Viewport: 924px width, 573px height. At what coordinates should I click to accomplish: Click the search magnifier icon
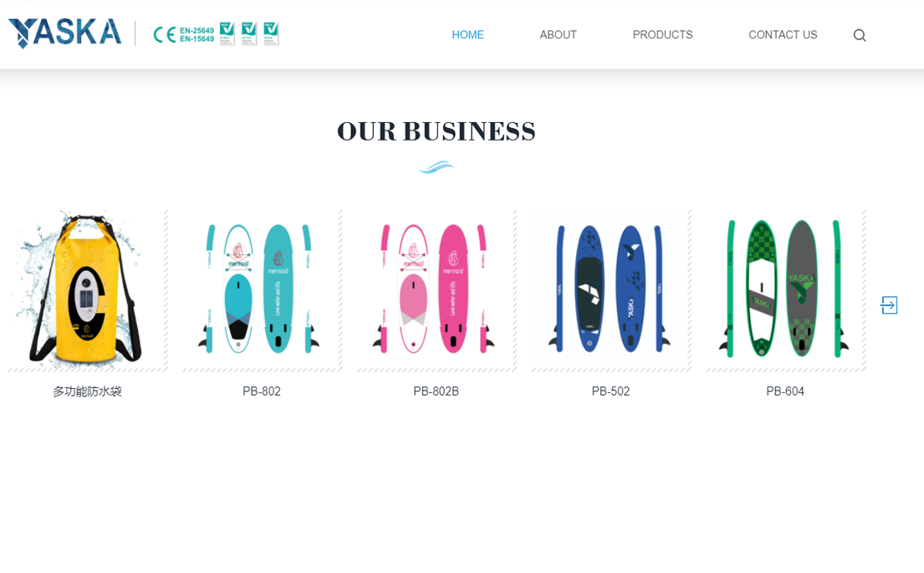(859, 35)
